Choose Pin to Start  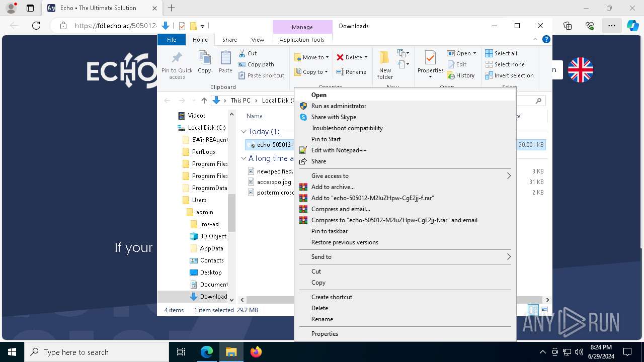[405, 139]
